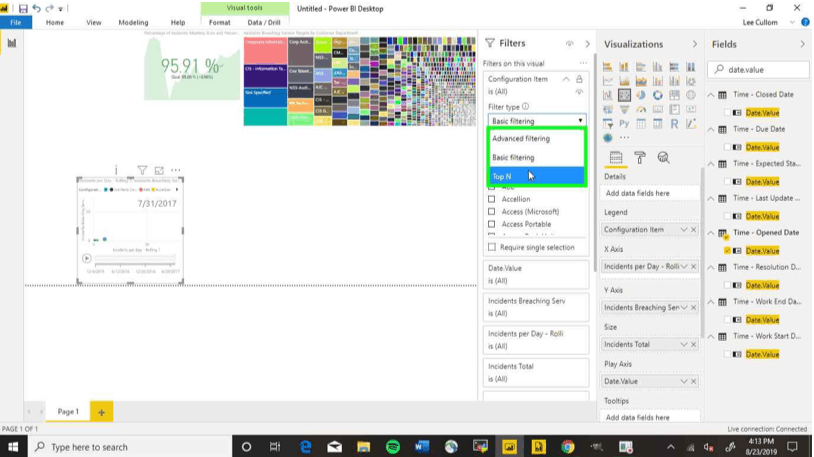Open more options on scatter visual

tap(176, 170)
